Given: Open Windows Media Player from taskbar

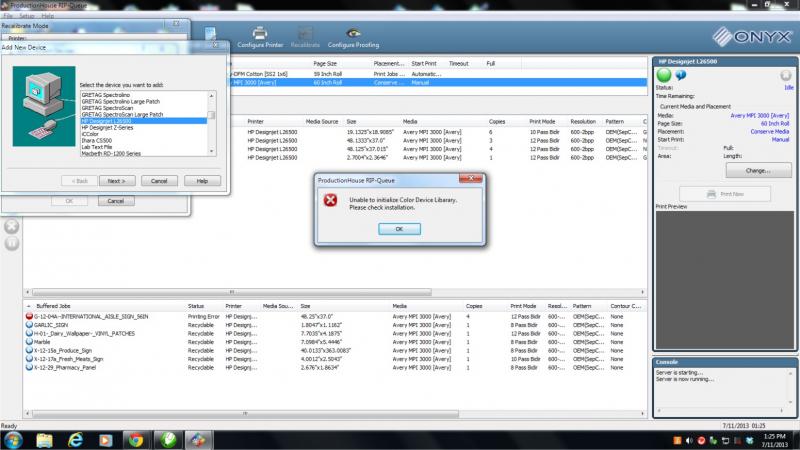Looking at the screenshot, I should tap(106, 440).
